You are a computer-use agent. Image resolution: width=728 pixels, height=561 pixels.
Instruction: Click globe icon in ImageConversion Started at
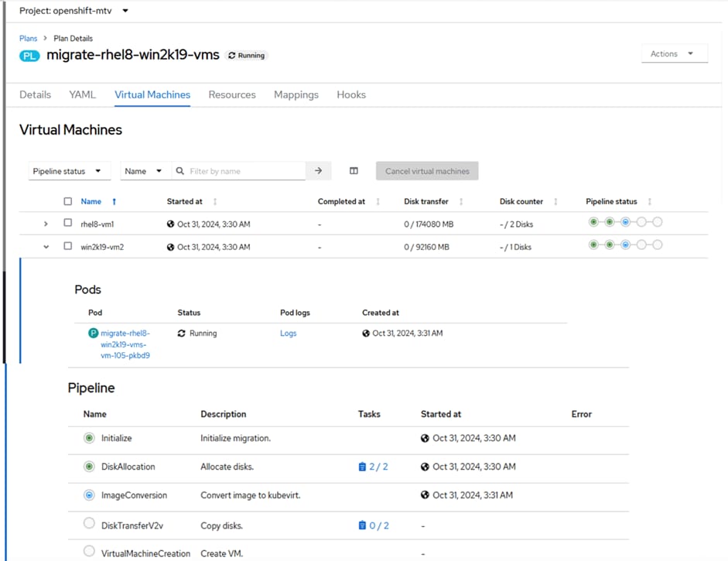pyautogui.click(x=425, y=495)
